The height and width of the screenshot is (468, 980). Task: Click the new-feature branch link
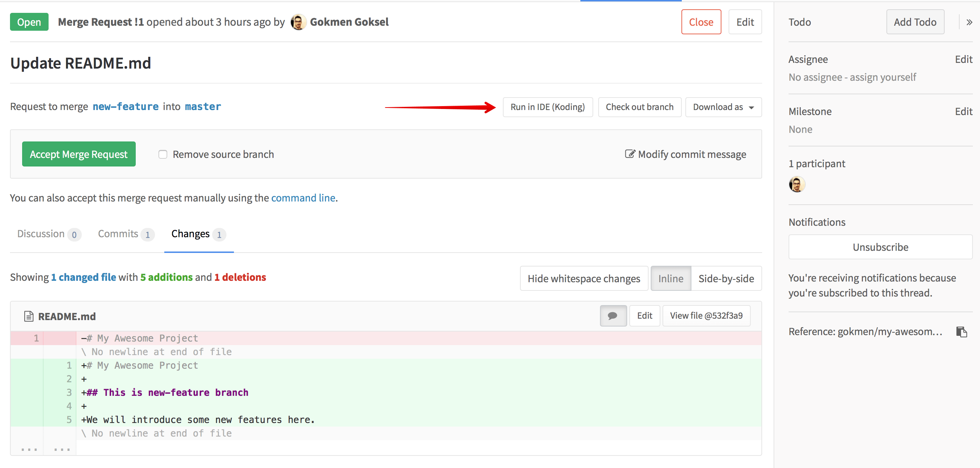(x=125, y=106)
